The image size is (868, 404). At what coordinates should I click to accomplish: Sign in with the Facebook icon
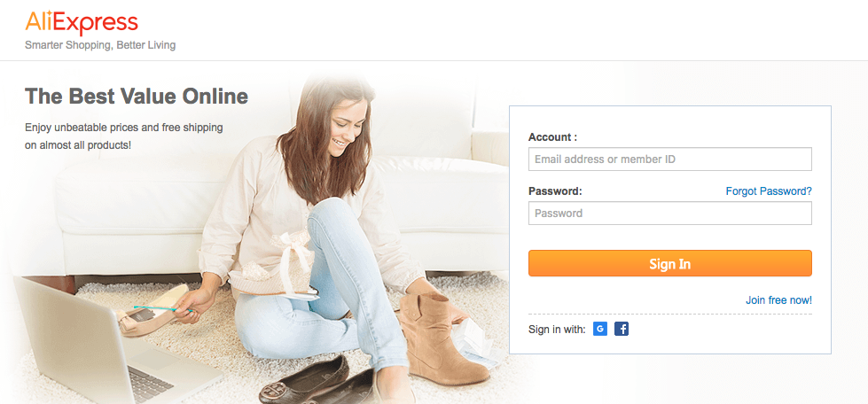622,330
